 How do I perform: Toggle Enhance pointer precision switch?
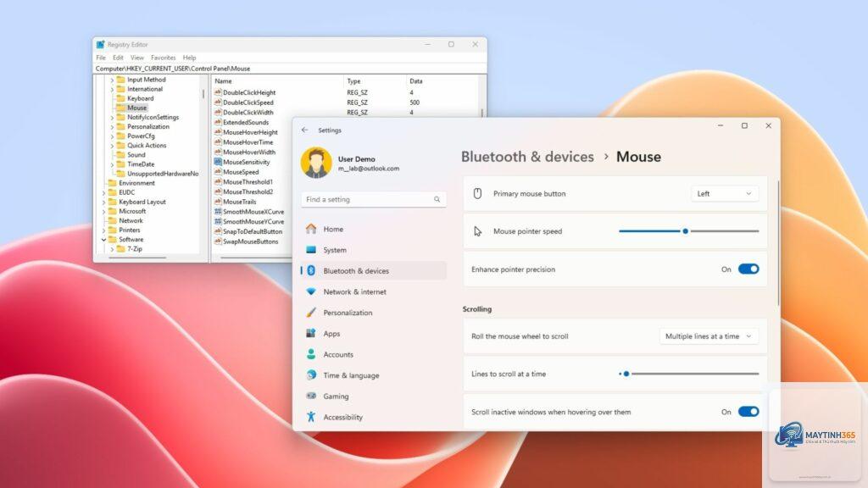[748, 269]
